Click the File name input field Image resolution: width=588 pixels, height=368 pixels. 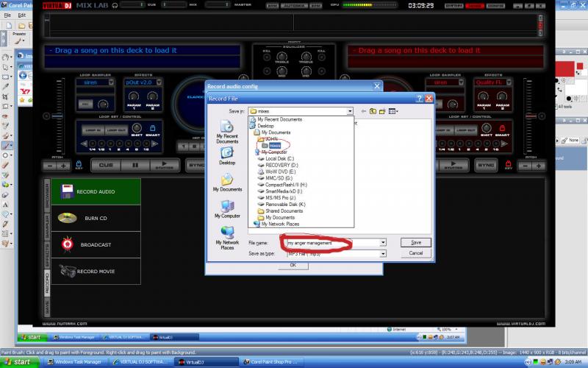[x=337, y=243]
